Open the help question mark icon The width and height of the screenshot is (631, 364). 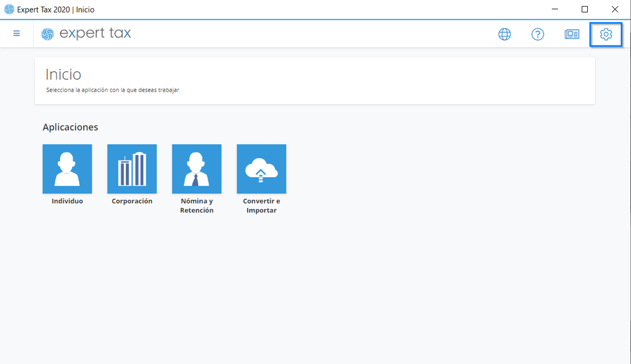(538, 34)
